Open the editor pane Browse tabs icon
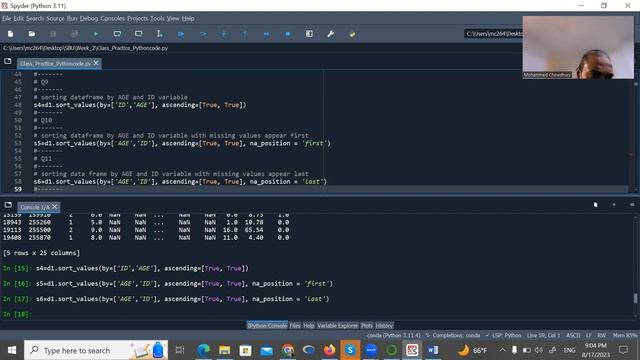 click(x=8, y=61)
